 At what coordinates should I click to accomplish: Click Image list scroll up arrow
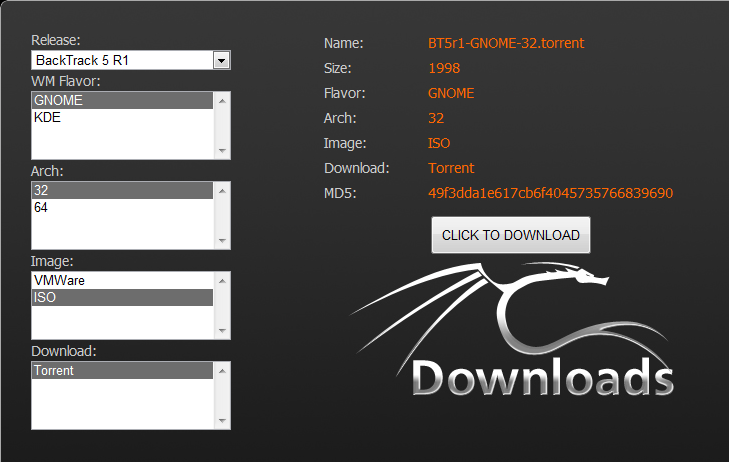(222, 281)
